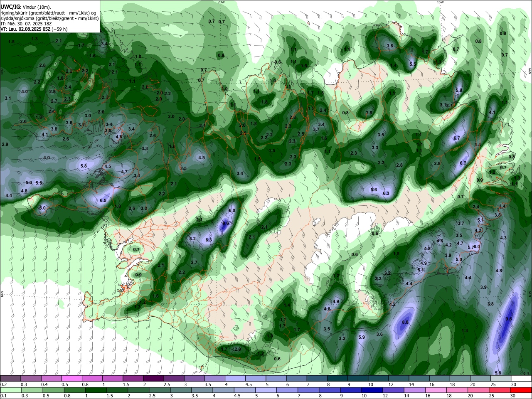
Task: Click the rain legend swatch between 0.1 and 0.3
Action: (10, 390)
